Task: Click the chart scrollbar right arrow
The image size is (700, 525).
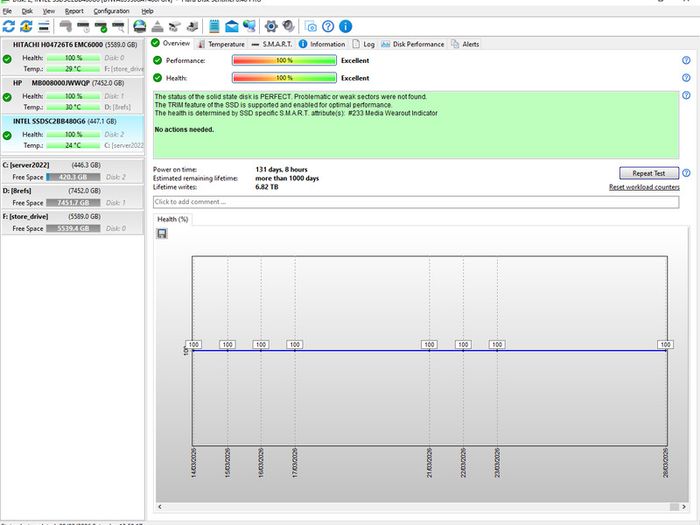Action: (683, 507)
